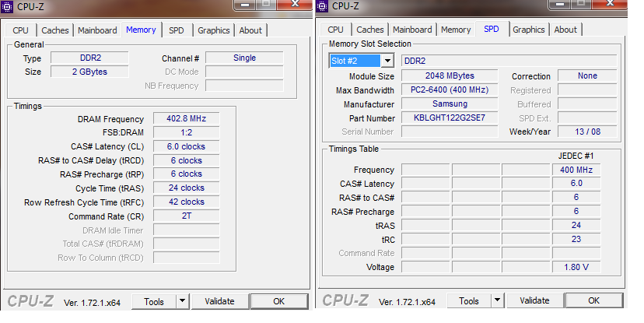Viewport: 644px width, 323px height.
Task: Click the Command Rate value 2T
Action: 187,216
